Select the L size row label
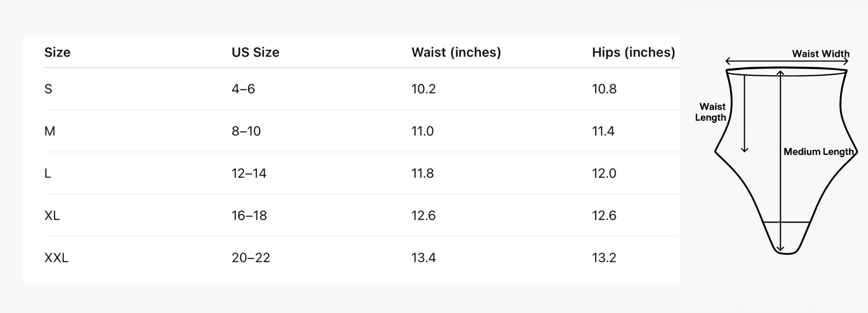 tap(48, 173)
